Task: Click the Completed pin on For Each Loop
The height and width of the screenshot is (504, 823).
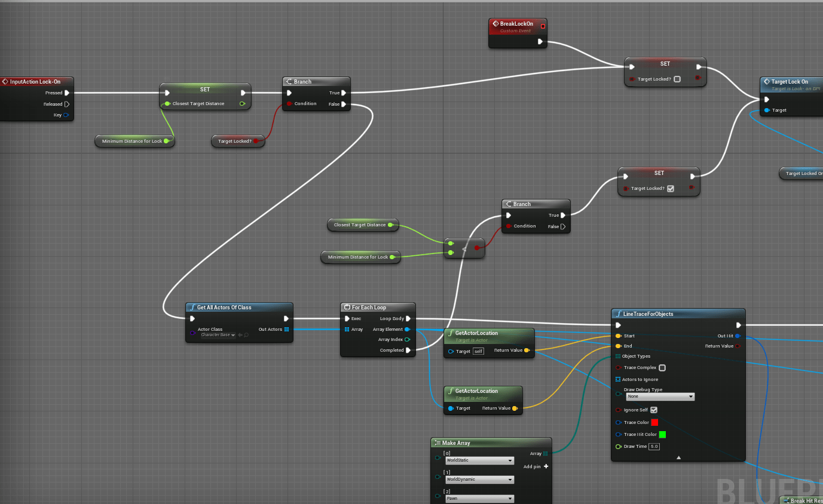Action: pyautogui.click(x=408, y=351)
